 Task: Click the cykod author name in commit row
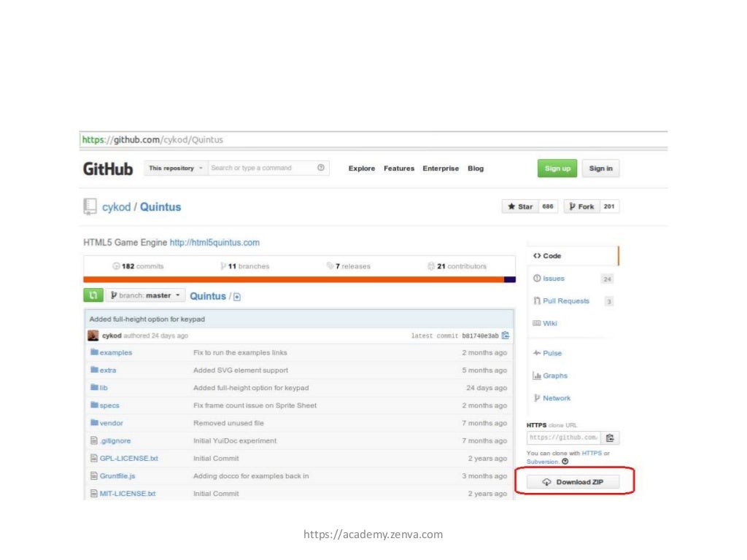click(x=112, y=335)
